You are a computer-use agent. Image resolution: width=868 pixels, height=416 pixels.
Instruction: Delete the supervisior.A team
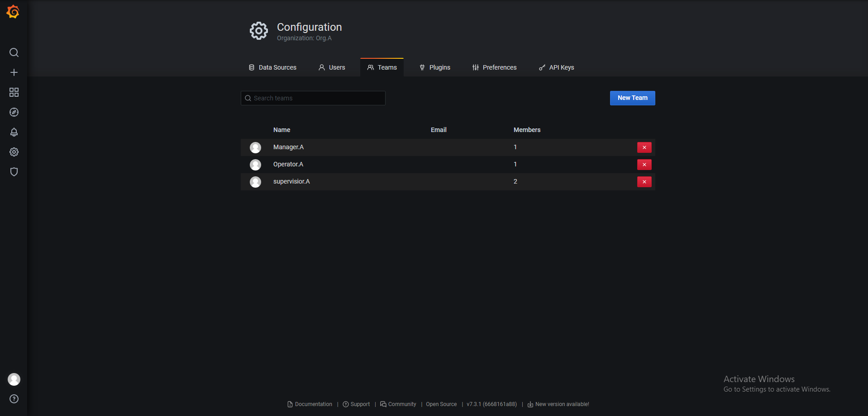tap(644, 182)
